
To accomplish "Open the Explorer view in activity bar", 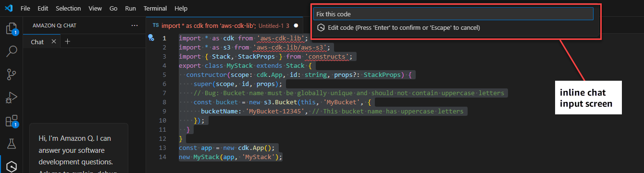I will tap(11, 28).
